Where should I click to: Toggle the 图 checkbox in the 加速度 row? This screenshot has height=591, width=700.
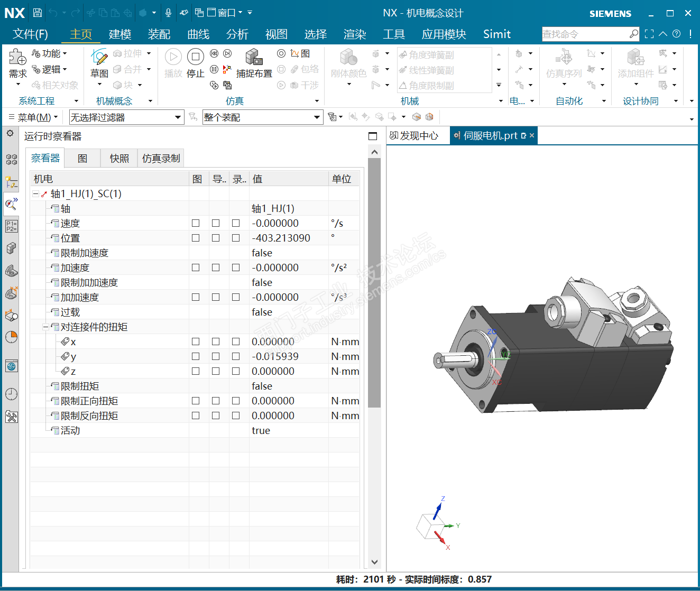[196, 267]
